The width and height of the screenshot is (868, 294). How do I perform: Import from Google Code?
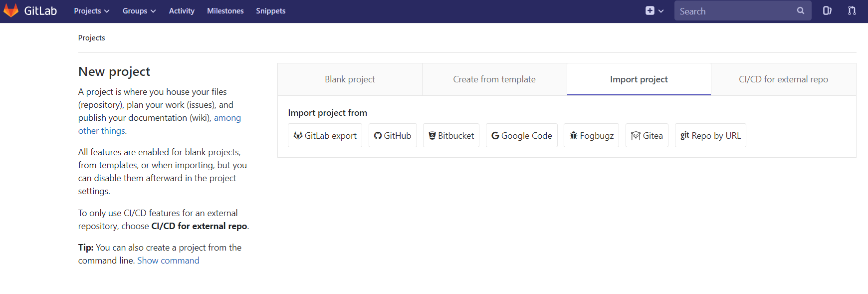[521, 135]
